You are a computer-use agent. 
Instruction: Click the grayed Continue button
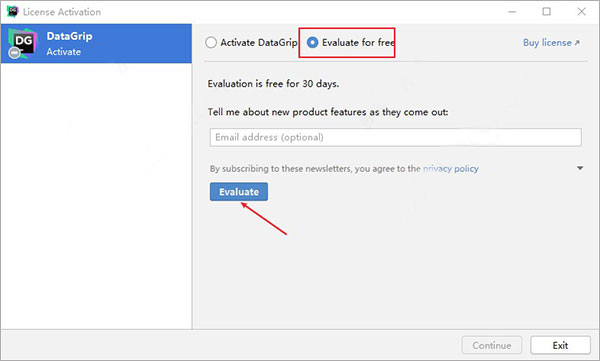(492, 345)
